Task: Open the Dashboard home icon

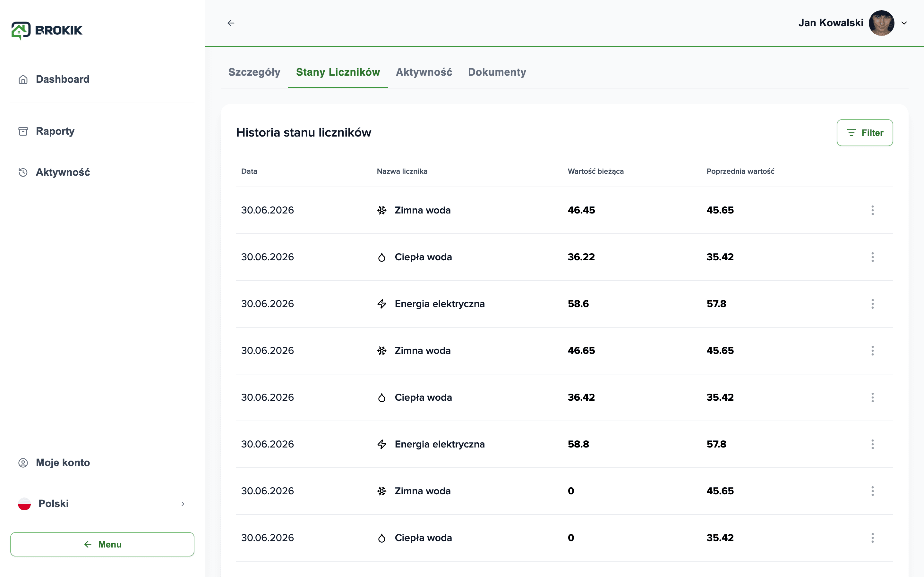Action: 23,79
